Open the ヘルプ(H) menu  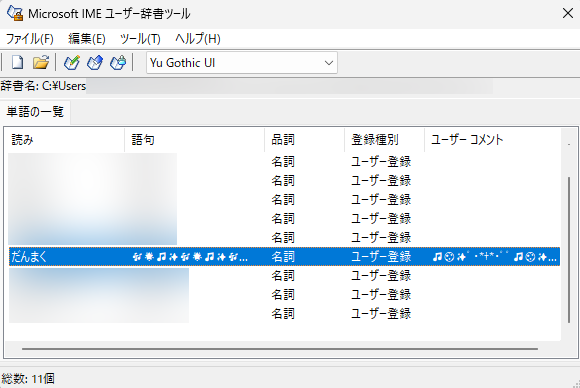198,38
